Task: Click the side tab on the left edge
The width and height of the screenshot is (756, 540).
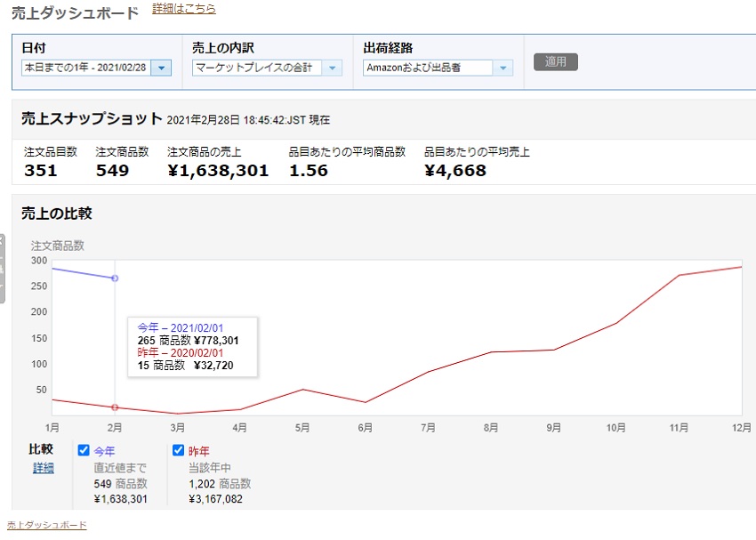Action: [x=3, y=269]
